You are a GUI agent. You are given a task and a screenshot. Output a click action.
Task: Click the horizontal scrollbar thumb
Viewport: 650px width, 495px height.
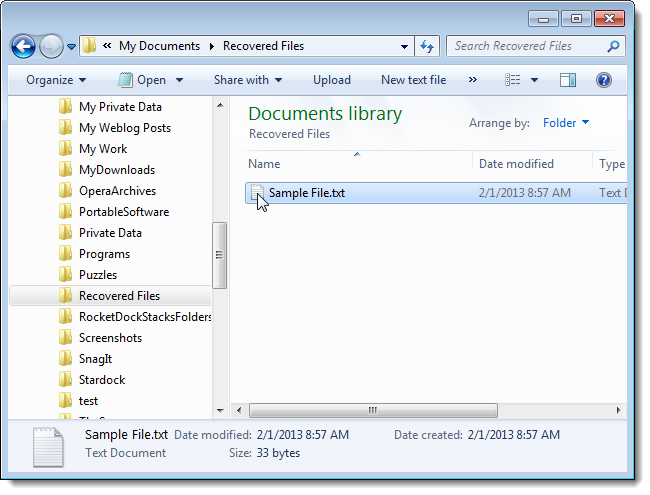click(x=373, y=410)
